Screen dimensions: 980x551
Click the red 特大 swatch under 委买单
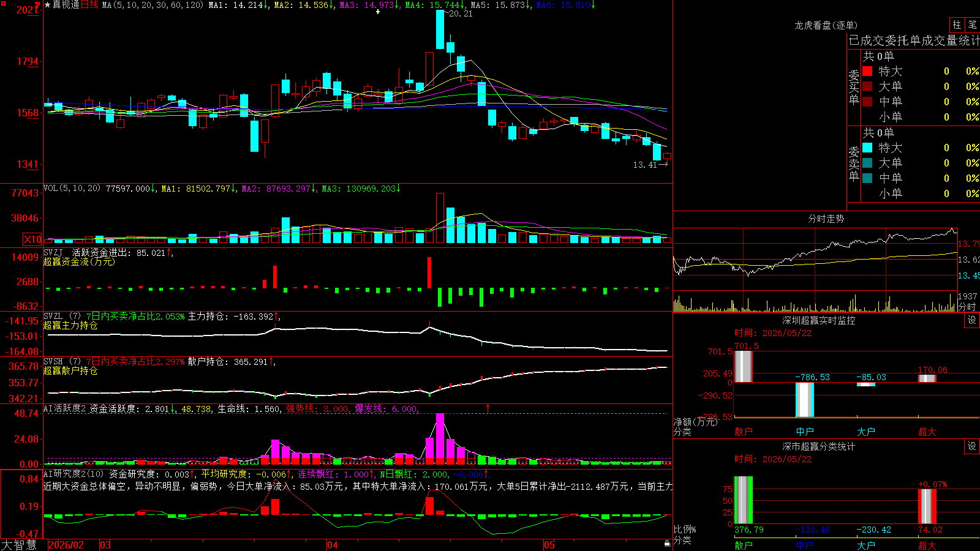coord(867,71)
